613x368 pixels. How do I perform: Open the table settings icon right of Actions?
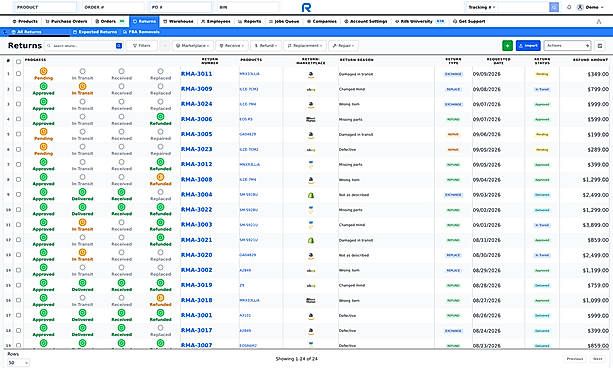tap(600, 46)
